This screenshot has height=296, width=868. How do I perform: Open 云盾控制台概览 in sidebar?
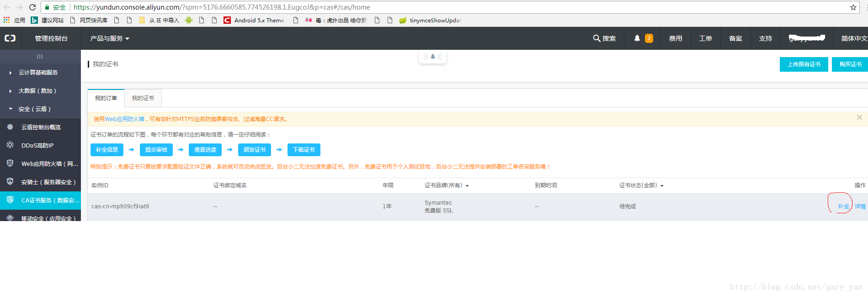40,127
